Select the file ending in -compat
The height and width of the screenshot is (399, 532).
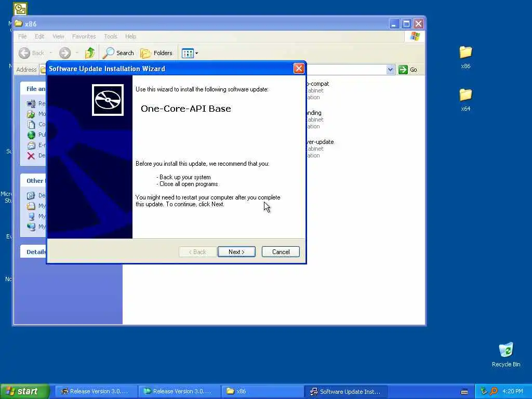click(x=317, y=90)
